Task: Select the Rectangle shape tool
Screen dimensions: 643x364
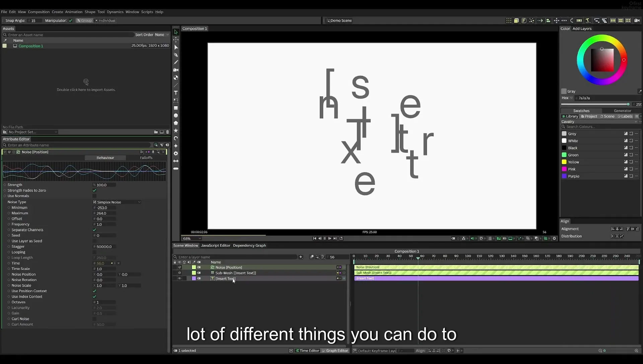Action: pyautogui.click(x=175, y=108)
